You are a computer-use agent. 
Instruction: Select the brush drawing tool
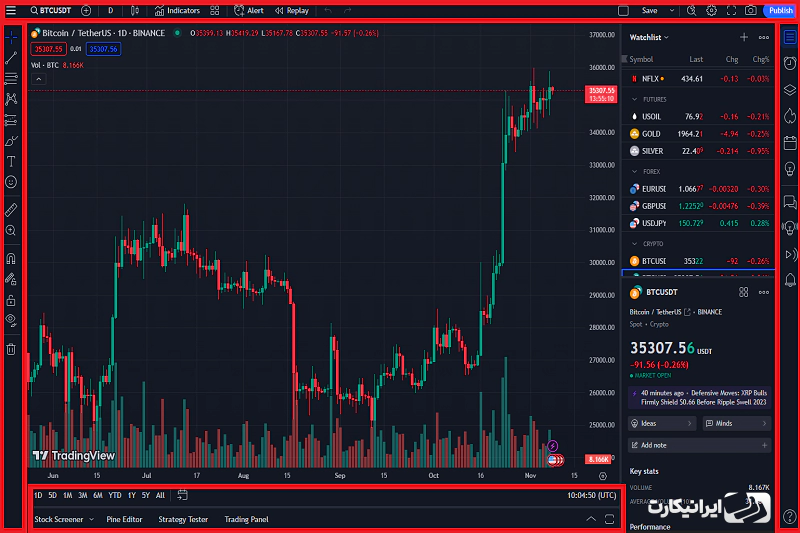[x=11, y=141]
